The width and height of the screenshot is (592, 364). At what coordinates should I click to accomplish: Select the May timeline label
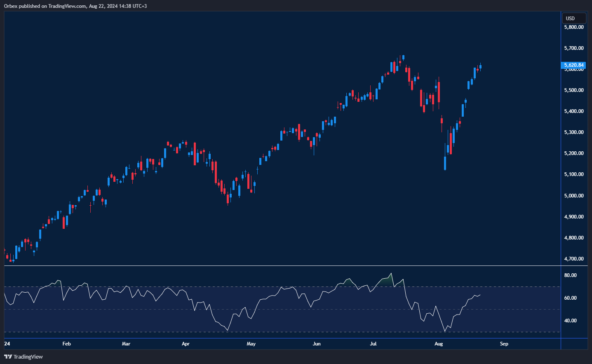(x=251, y=343)
